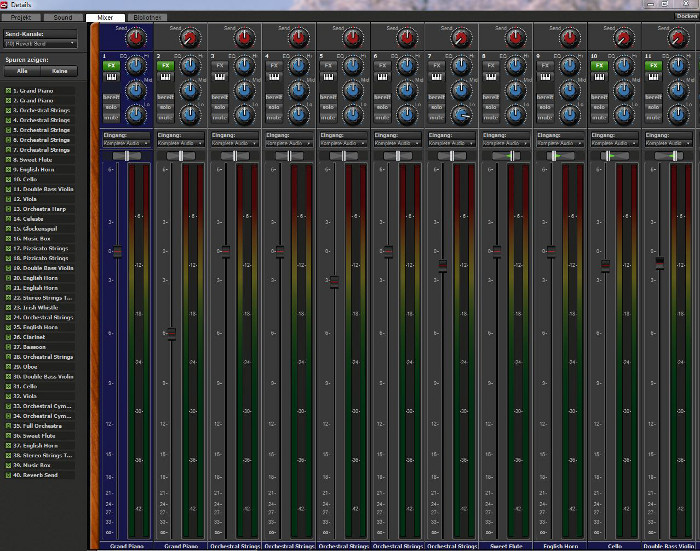Click the application icon in title bar
Viewport: 700px width, 551px height.
click(4, 4)
